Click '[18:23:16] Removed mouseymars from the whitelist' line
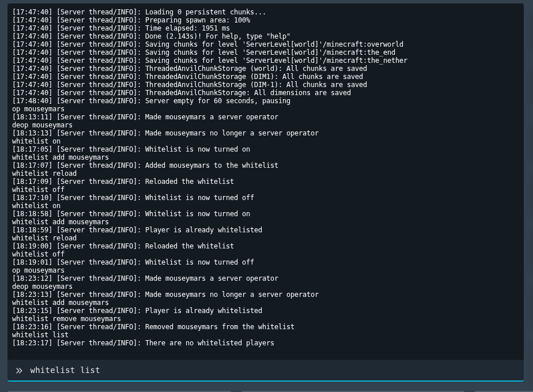The height and width of the screenshot is (392, 533). click(x=153, y=327)
